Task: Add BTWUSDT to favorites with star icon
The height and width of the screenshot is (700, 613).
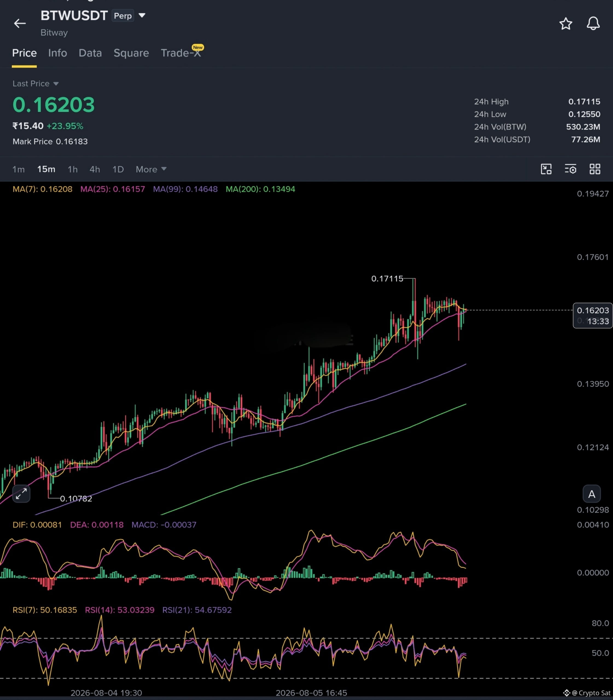Action: point(565,24)
